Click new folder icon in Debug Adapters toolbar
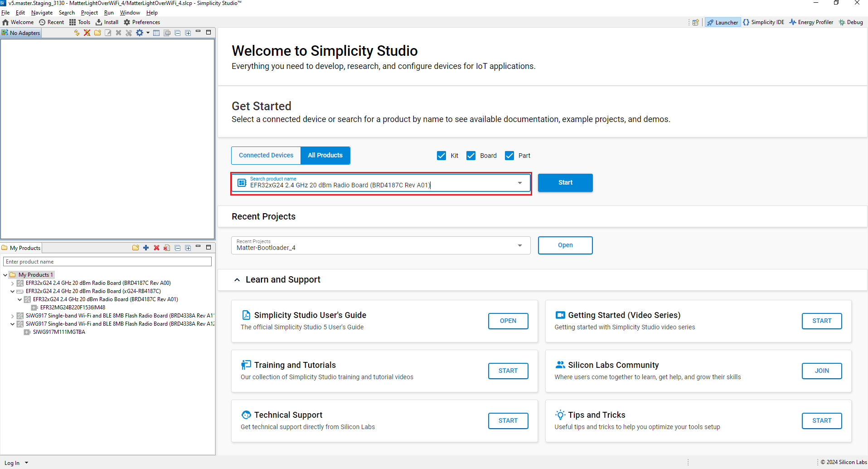This screenshot has height=469, width=868. [97, 33]
